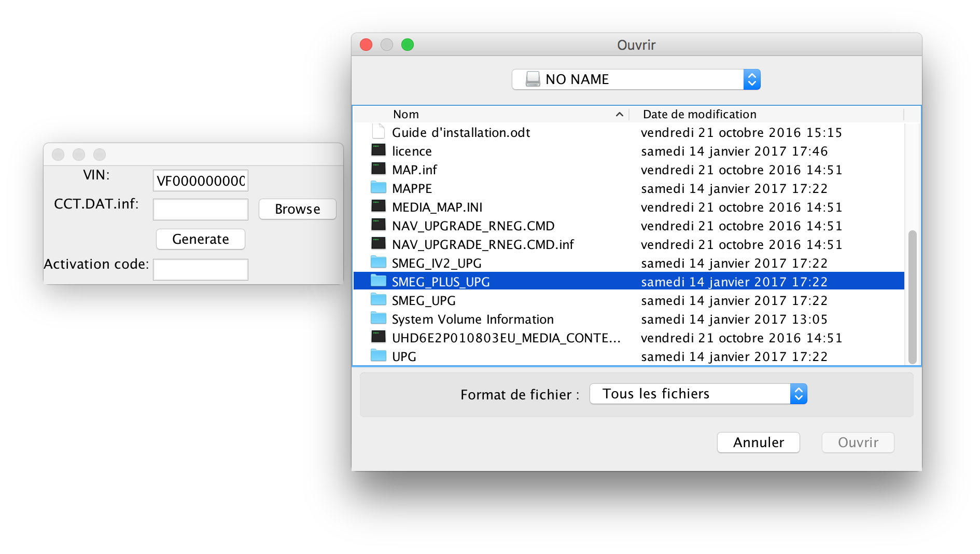
Task: Click the MAP.inf file icon
Action: (379, 169)
